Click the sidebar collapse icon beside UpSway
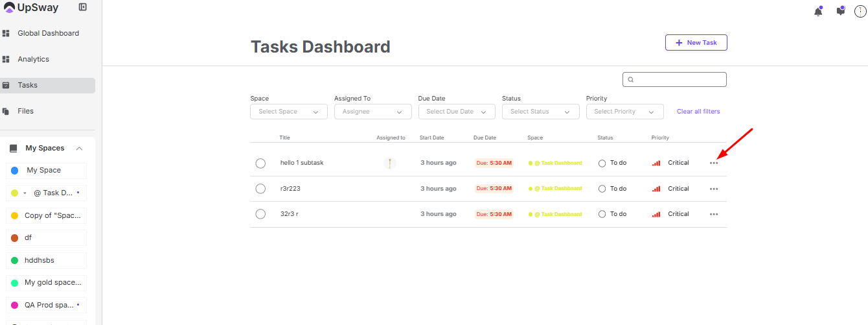The width and height of the screenshot is (868, 325). [83, 7]
